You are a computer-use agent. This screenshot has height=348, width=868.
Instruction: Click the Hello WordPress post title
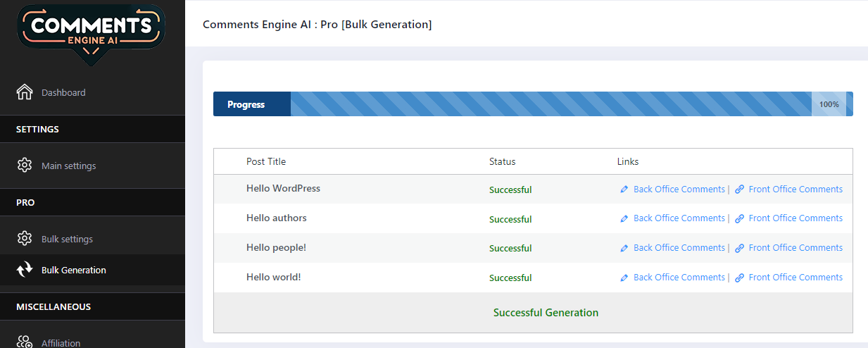[283, 188]
